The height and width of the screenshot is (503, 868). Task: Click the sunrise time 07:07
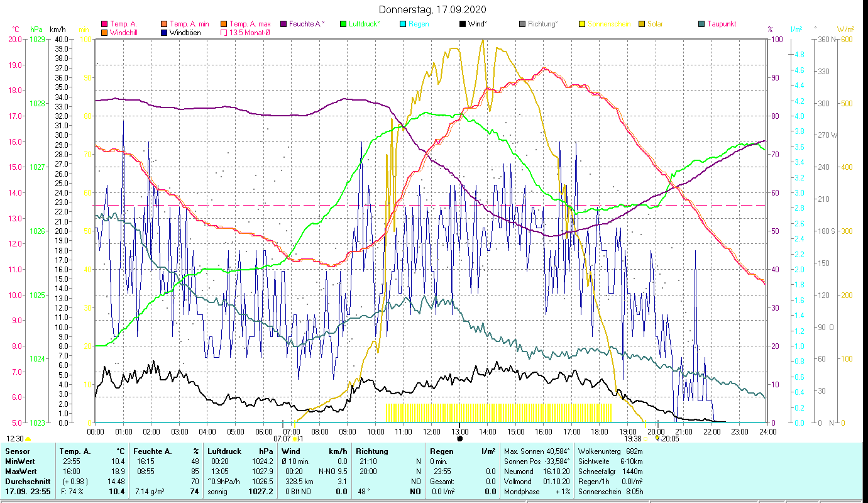pos(283,439)
